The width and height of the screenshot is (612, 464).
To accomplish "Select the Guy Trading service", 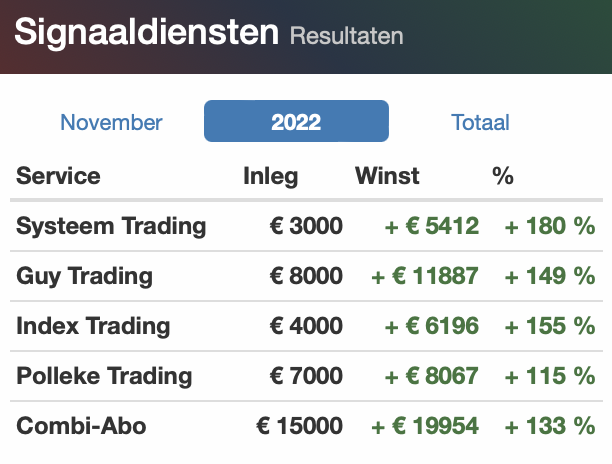I will click(84, 276).
